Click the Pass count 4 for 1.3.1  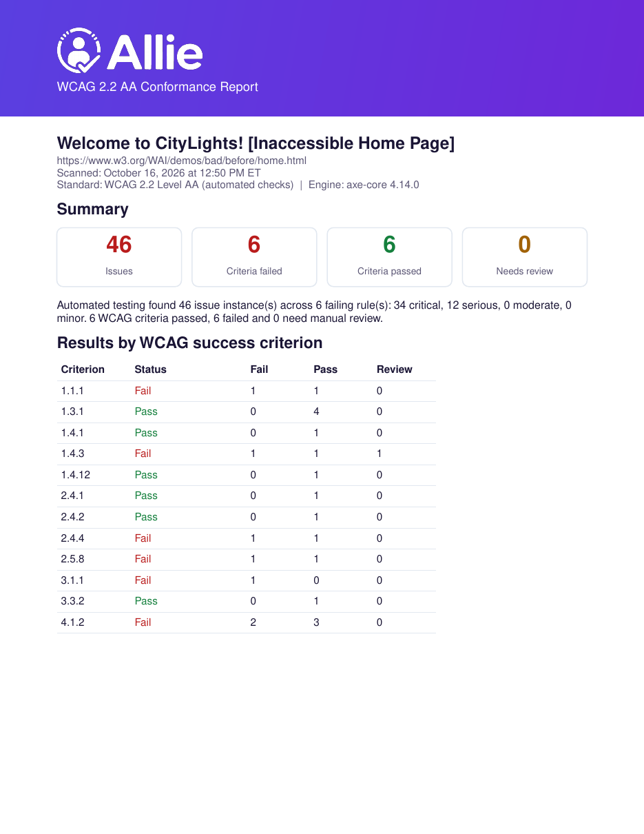tap(316, 411)
